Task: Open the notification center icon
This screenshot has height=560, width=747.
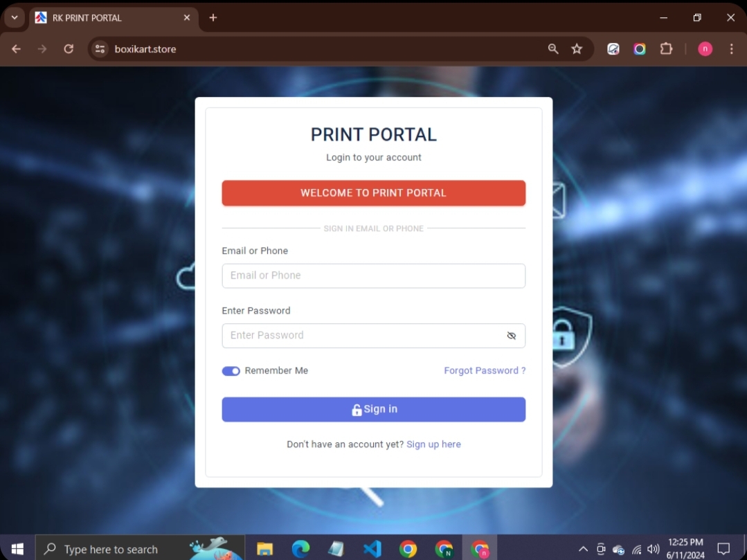Action: coord(723,549)
